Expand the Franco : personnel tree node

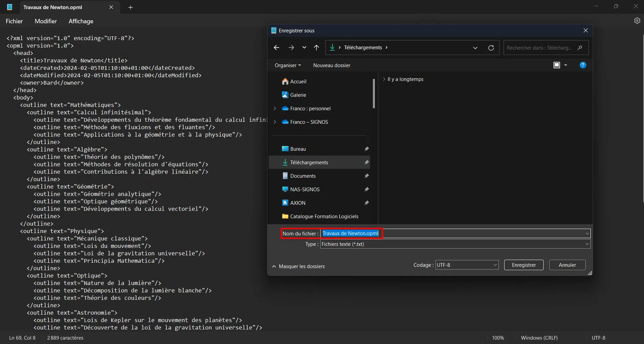(275, 109)
